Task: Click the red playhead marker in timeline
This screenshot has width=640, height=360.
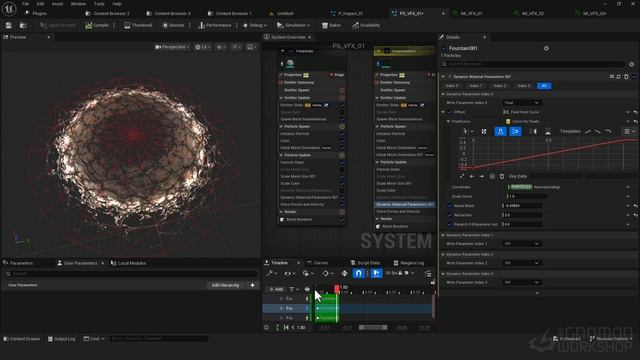Action: point(337,289)
